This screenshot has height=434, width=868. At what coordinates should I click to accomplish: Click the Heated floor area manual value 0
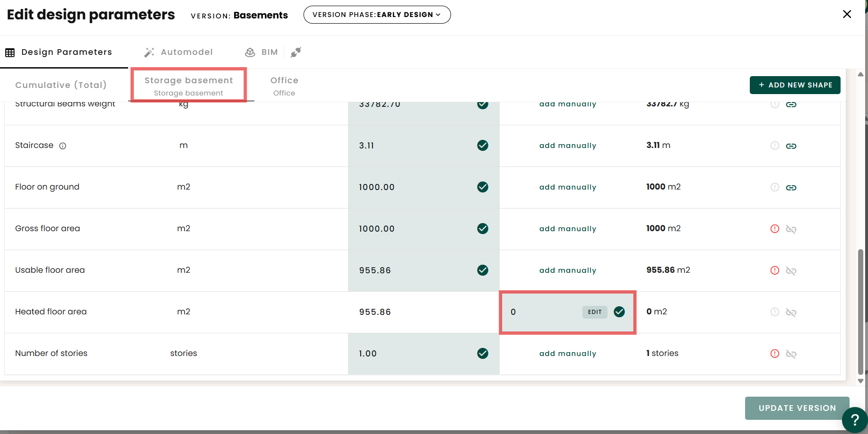point(513,312)
